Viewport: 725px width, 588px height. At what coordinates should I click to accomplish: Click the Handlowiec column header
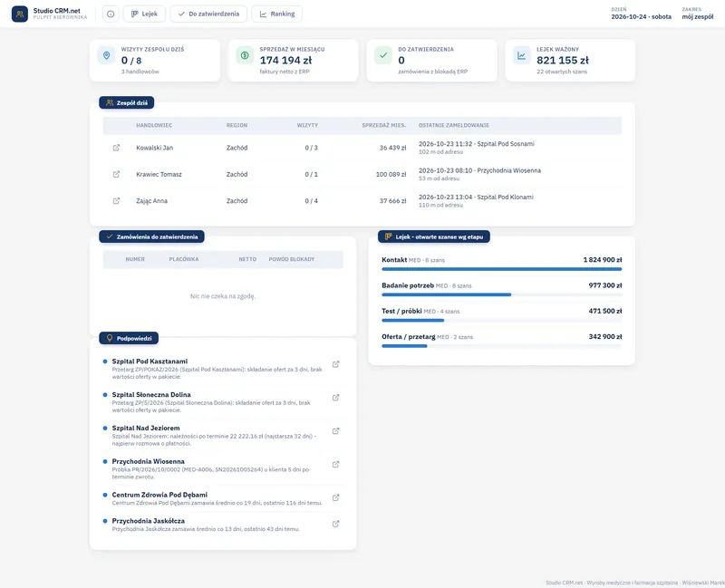point(154,125)
